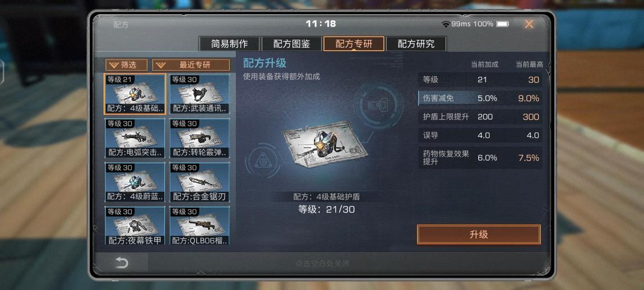Viewport: 644px width, 290px height.
Task: Tap the 点击空白处关闭 hint bar
Action: click(322, 264)
